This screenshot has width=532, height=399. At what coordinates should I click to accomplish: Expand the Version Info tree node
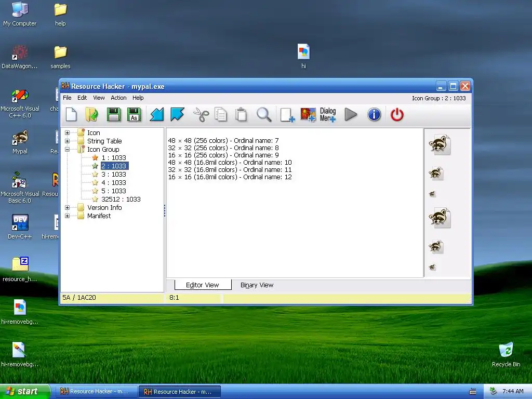(x=67, y=207)
